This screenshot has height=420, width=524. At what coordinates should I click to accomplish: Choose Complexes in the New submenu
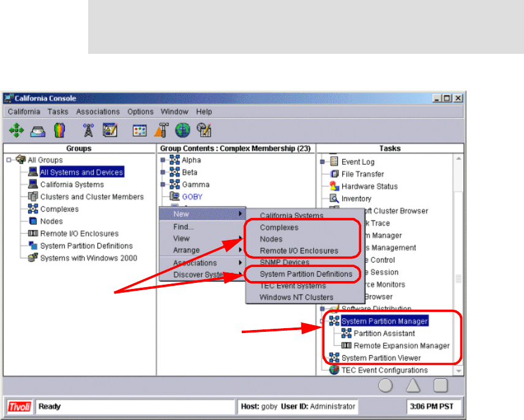pos(279,228)
